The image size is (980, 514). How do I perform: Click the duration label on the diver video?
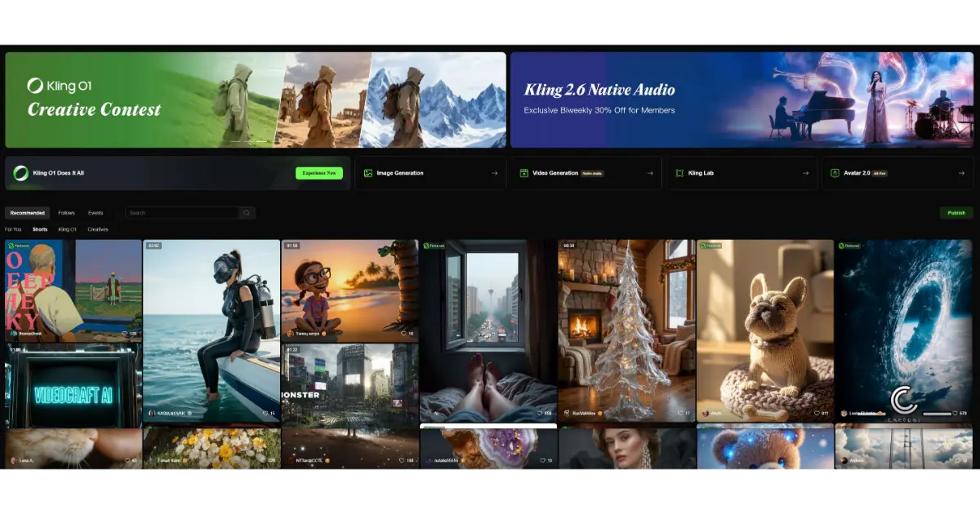(x=154, y=245)
